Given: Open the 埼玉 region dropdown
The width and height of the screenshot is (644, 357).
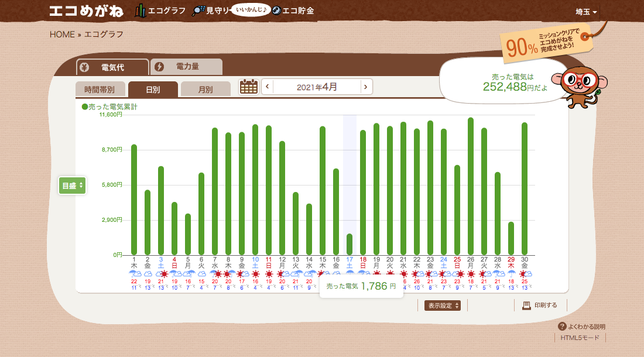Looking at the screenshot, I should click(586, 12).
